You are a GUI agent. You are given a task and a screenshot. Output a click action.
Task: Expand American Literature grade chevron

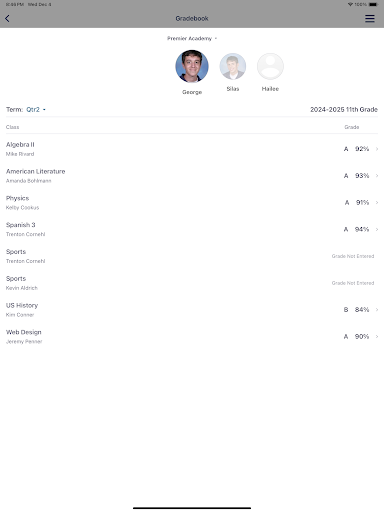click(377, 176)
